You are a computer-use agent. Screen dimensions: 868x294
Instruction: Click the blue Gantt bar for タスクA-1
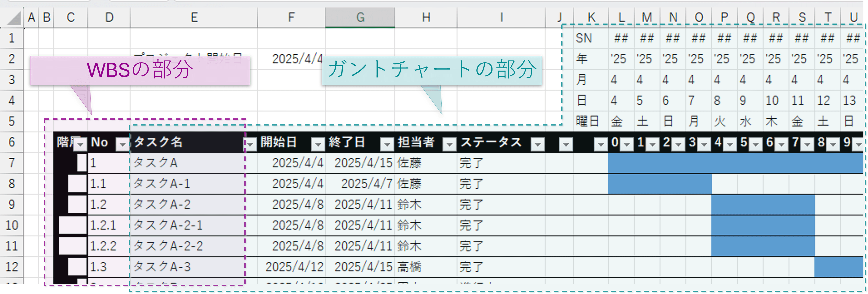point(659,184)
